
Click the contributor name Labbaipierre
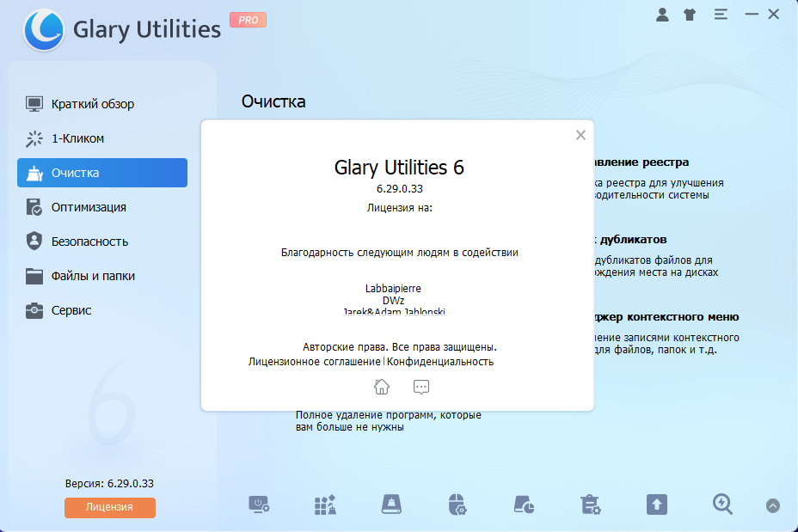coord(393,289)
